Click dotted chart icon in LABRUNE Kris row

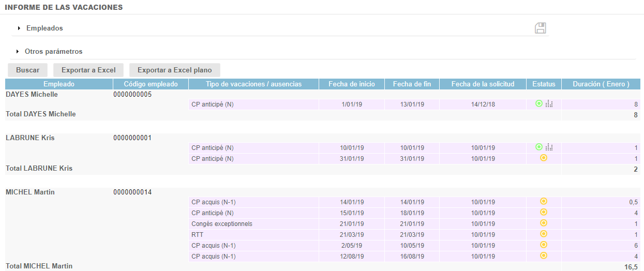point(549,147)
